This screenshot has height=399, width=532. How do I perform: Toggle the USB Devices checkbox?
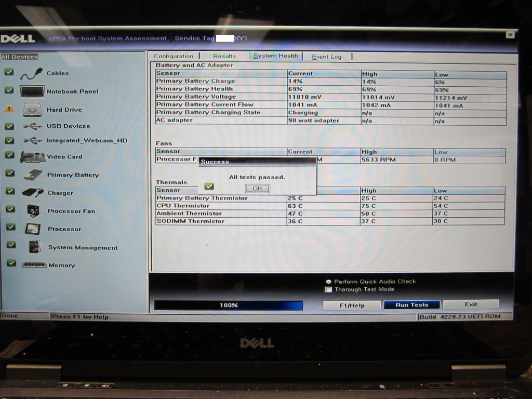[x=9, y=126]
